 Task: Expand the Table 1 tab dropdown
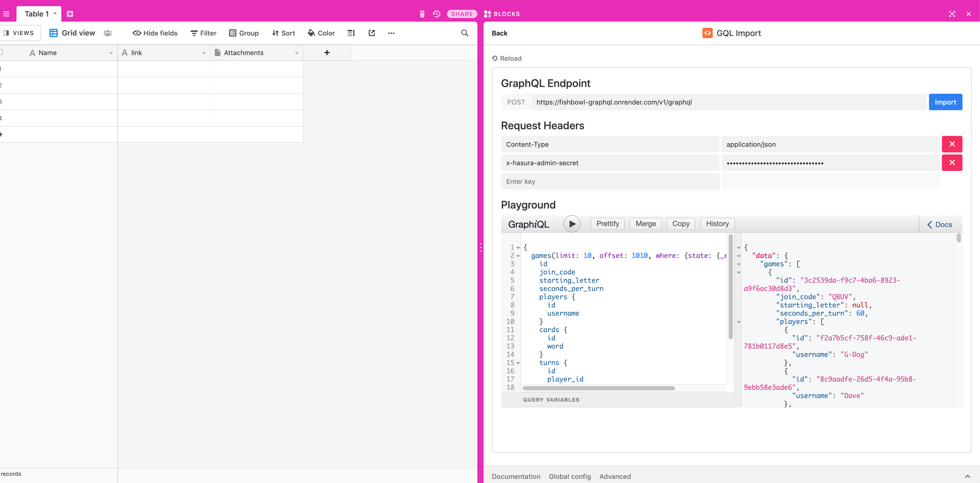(55, 14)
